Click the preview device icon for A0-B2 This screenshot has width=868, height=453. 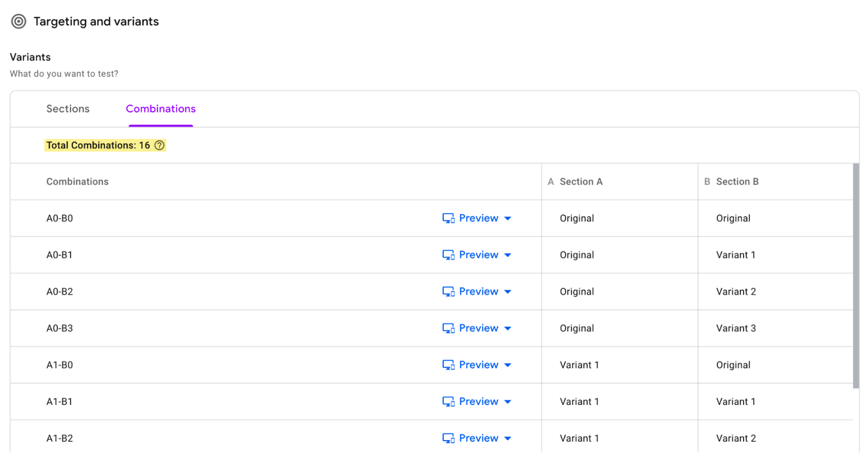click(448, 292)
